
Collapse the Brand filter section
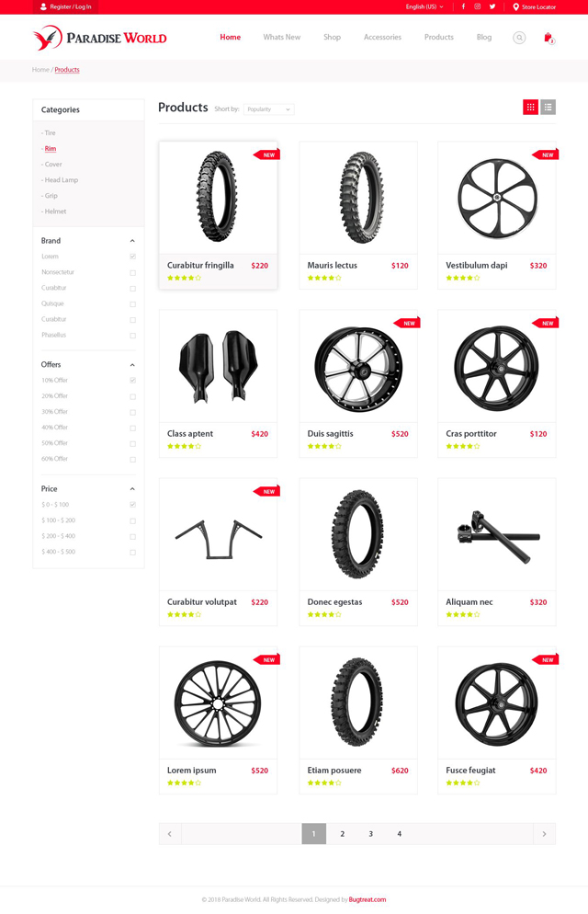click(132, 241)
